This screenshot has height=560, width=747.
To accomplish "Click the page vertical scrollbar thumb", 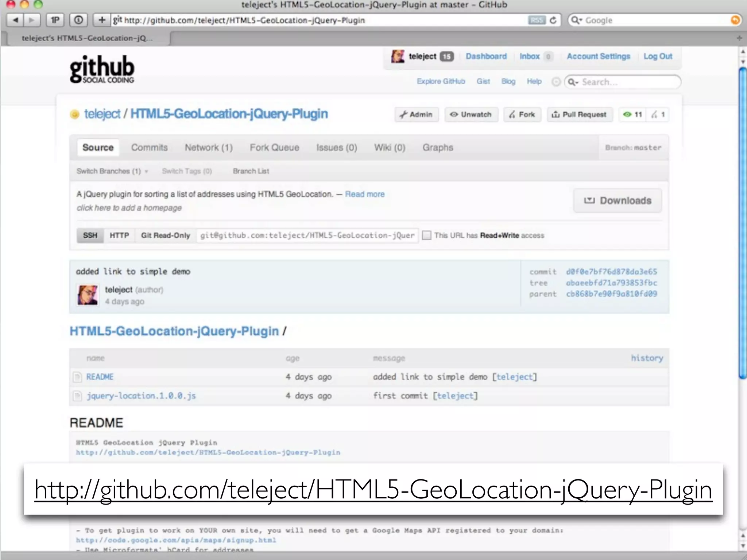I will click(x=743, y=223).
